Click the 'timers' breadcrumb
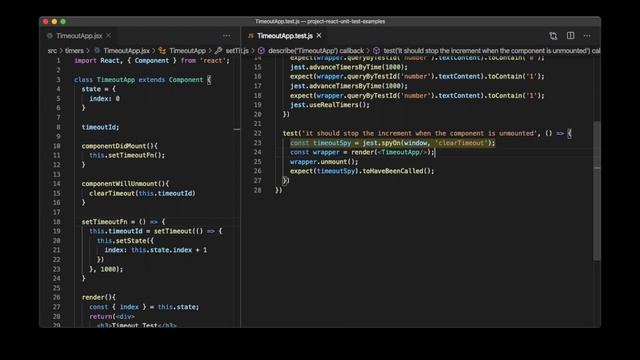 (74, 51)
